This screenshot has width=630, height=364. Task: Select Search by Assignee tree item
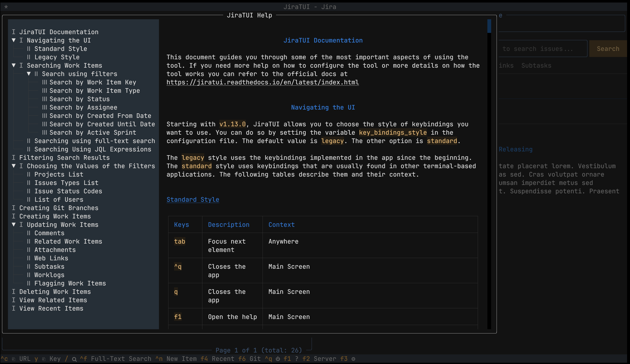click(x=83, y=107)
